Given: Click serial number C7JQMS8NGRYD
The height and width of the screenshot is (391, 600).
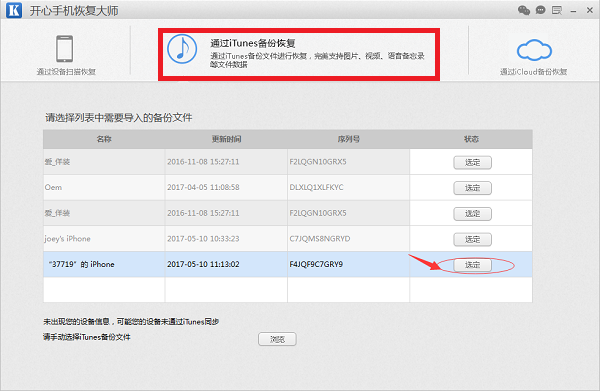Looking at the screenshot, I should pyautogui.click(x=320, y=239).
